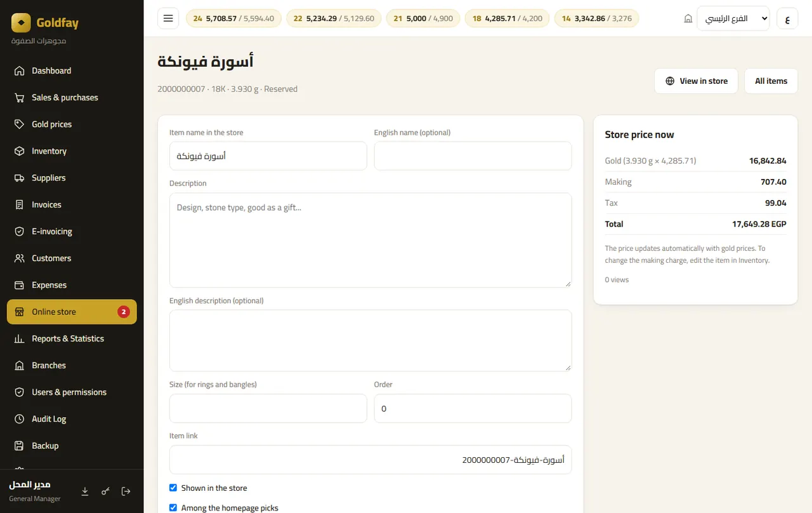The image size is (812, 513).
Task: Click the gold value 16,842.84
Action: click(x=768, y=161)
